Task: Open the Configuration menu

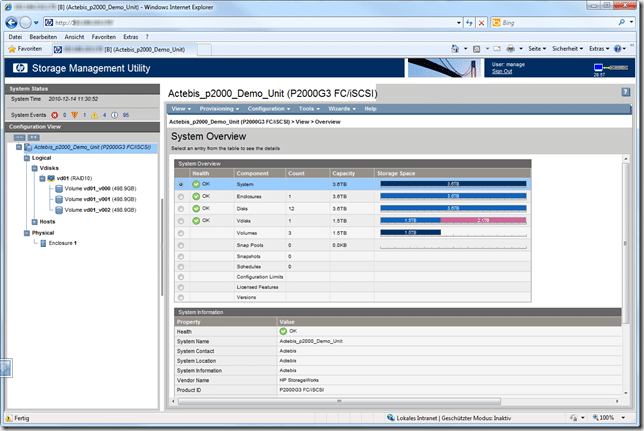Action: pyautogui.click(x=269, y=109)
